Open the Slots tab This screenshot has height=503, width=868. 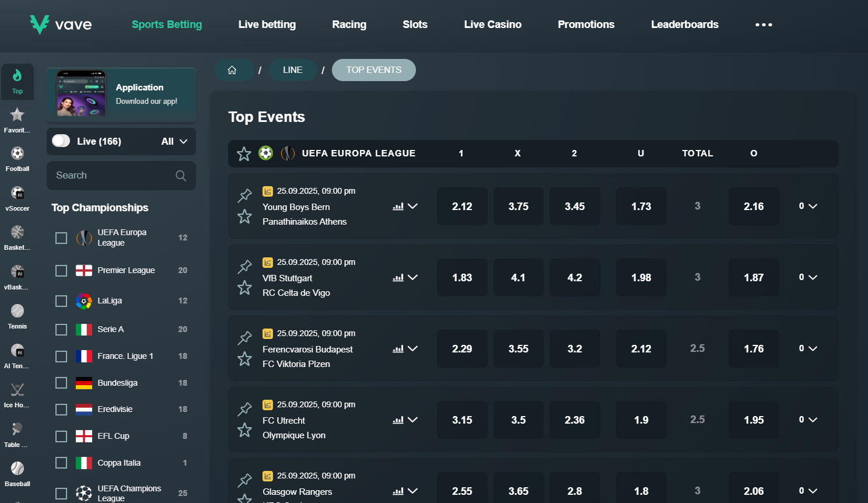pyautogui.click(x=415, y=25)
